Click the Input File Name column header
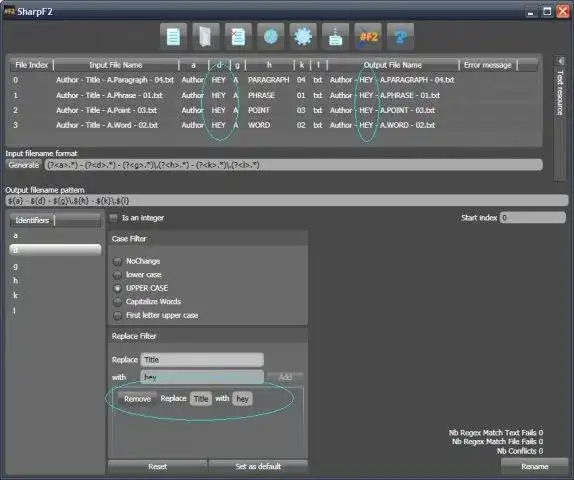This screenshot has width=574, height=480. click(116, 65)
